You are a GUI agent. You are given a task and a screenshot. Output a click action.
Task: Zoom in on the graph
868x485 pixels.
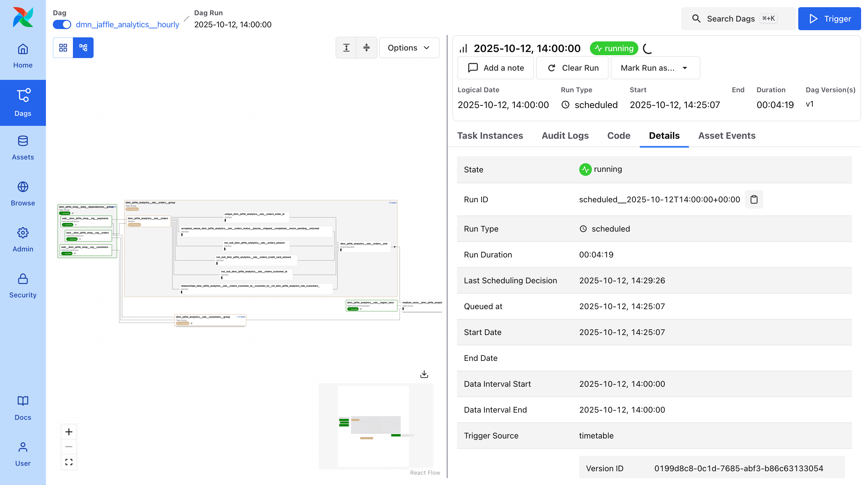coord(69,432)
